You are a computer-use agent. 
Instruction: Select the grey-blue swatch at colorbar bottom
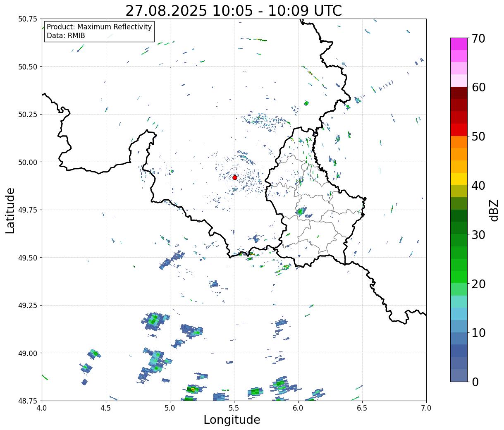(x=459, y=375)
